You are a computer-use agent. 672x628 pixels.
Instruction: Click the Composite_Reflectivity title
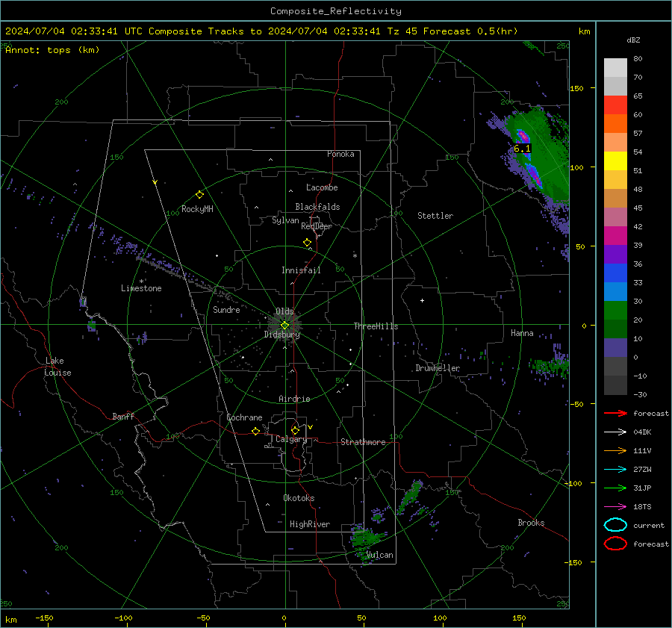336,11
